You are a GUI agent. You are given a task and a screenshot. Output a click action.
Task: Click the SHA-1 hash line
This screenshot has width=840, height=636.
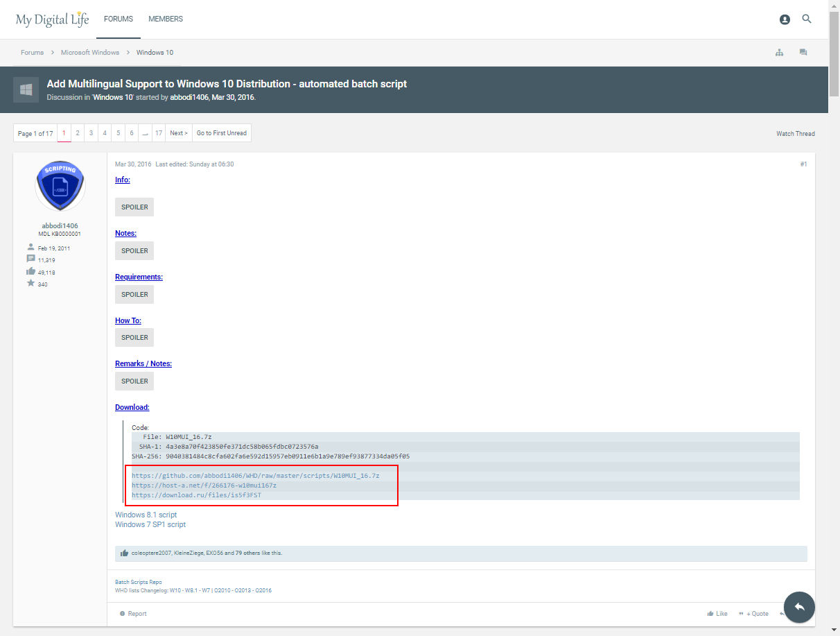point(229,447)
